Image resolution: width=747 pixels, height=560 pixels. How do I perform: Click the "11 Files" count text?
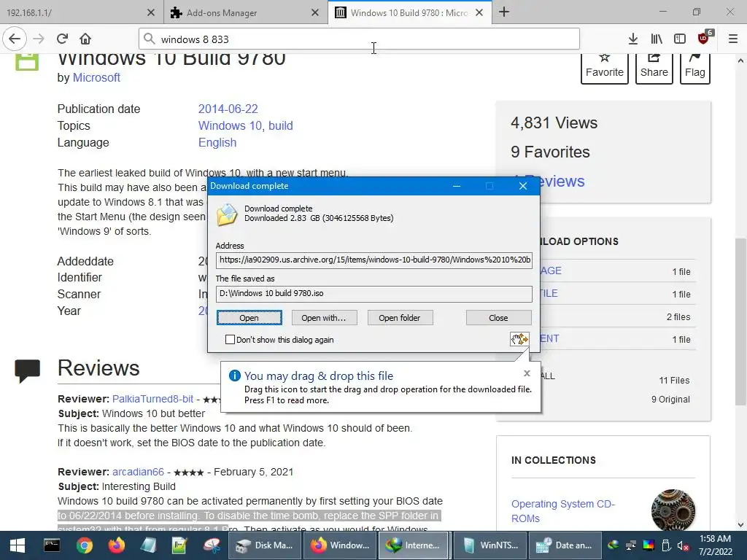pyautogui.click(x=674, y=381)
